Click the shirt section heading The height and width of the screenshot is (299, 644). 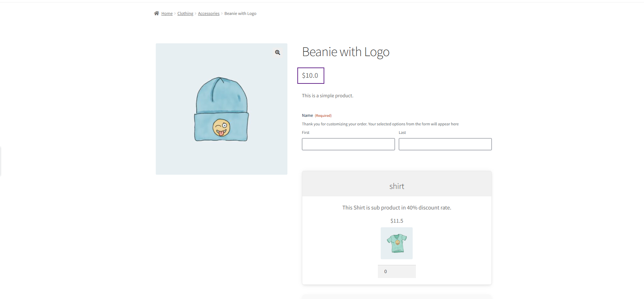pyautogui.click(x=397, y=186)
